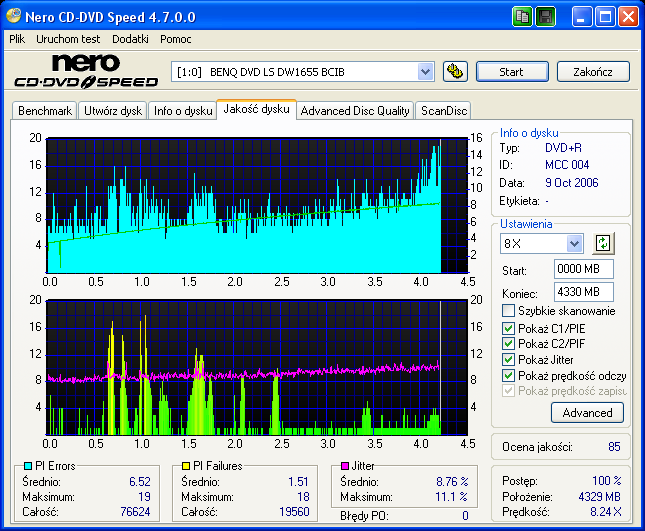Click the Nero CD-DVD Speed logo
Image resolution: width=645 pixels, height=531 pixels.
point(86,71)
